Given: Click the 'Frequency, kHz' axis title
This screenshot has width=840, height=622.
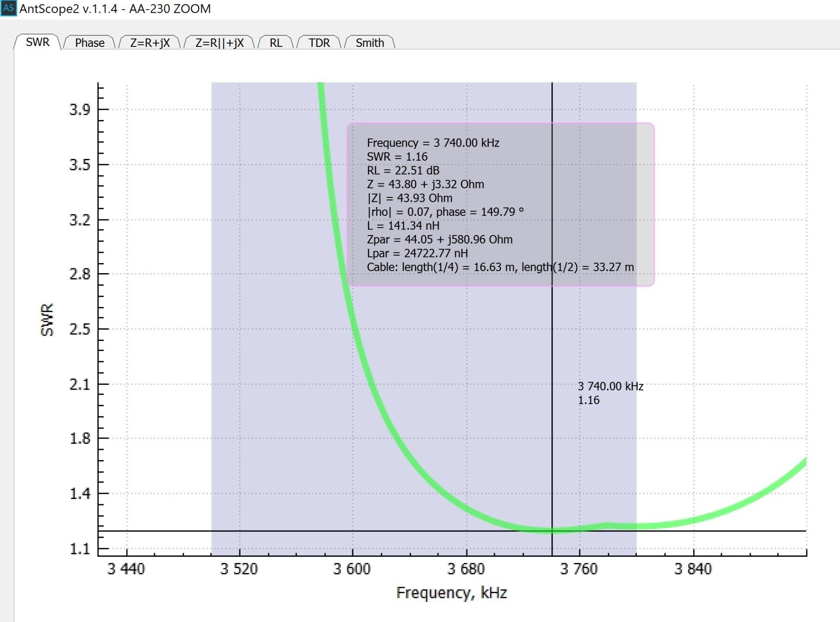Looking at the screenshot, I should click(451, 593).
